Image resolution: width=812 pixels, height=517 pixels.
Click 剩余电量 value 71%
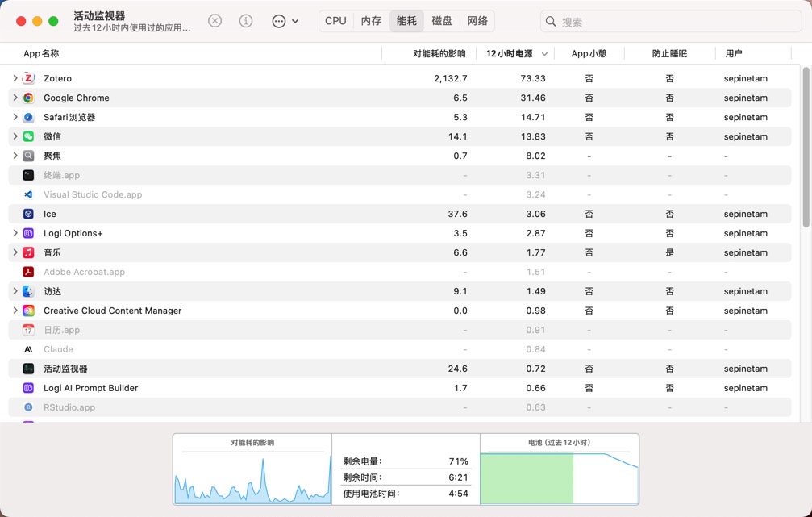tap(458, 461)
